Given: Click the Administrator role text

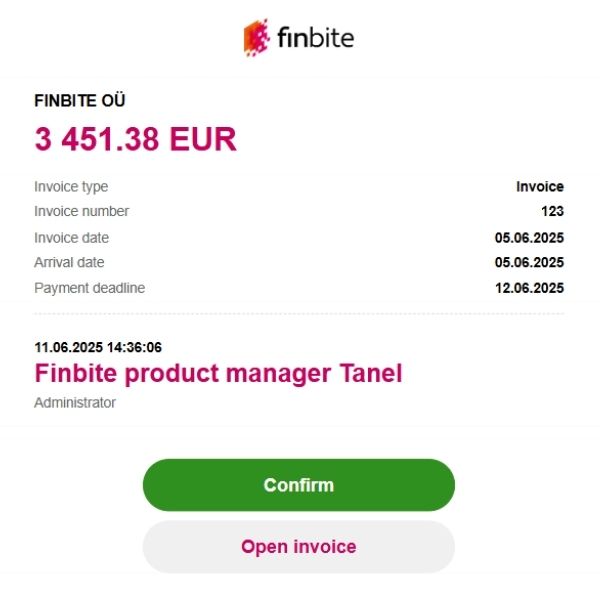Looking at the screenshot, I should (x=75, y=403).
